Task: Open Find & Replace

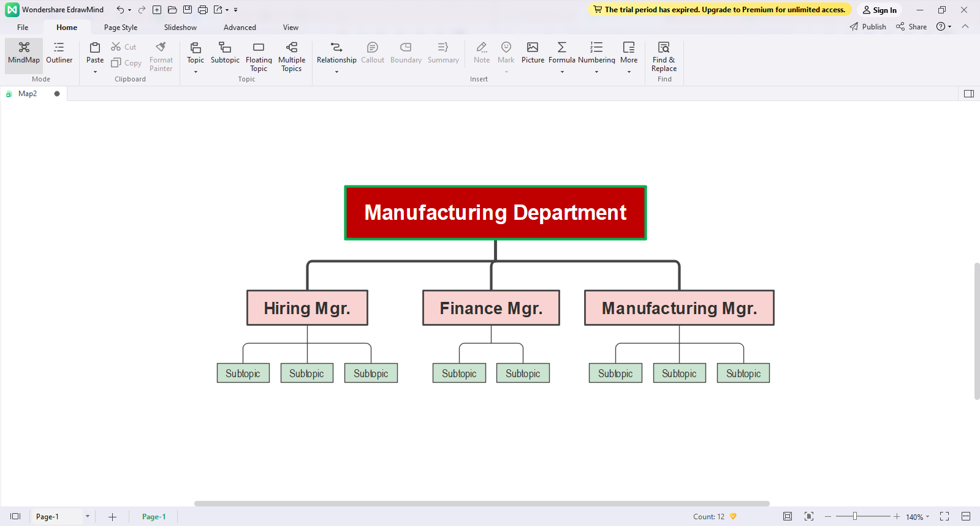Action: (664, 56)
